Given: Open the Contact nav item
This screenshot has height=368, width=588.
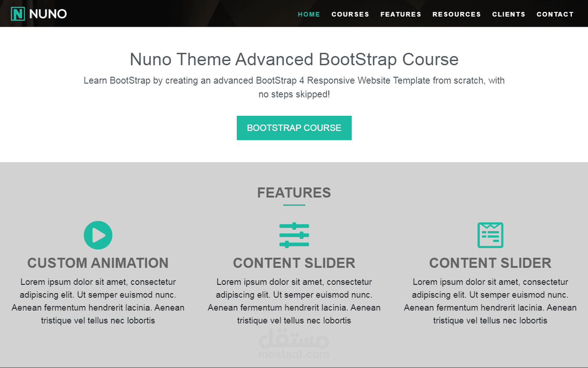Looking at the screenshot, I should tap(555, 14).
